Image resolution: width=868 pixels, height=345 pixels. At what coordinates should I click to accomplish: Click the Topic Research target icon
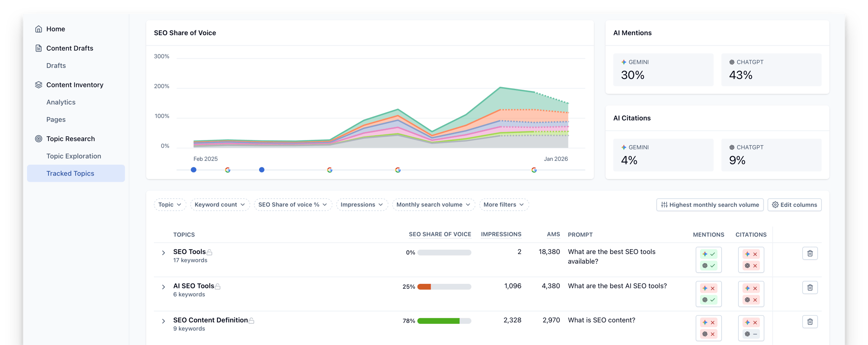pos(39,139)
